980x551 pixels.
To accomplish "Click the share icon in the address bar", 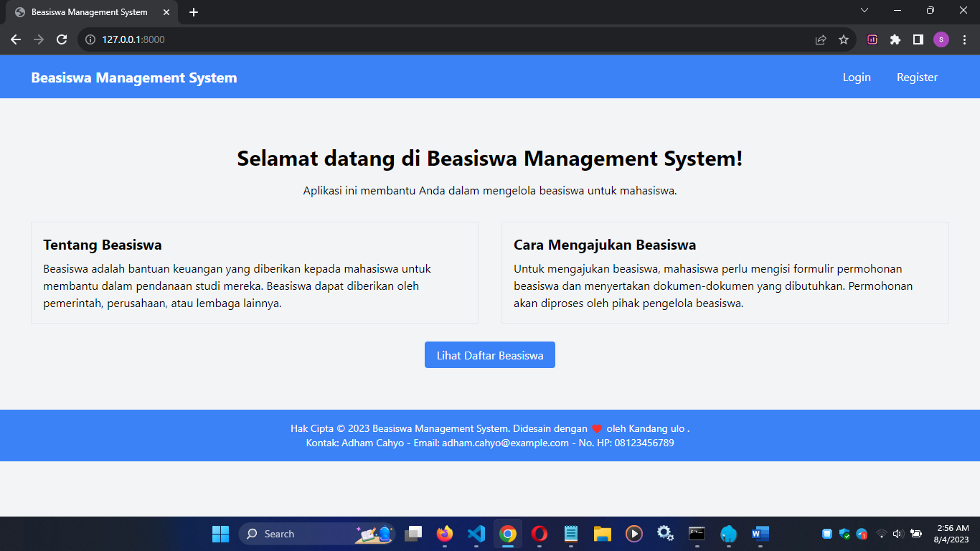I will click(820, 39).
